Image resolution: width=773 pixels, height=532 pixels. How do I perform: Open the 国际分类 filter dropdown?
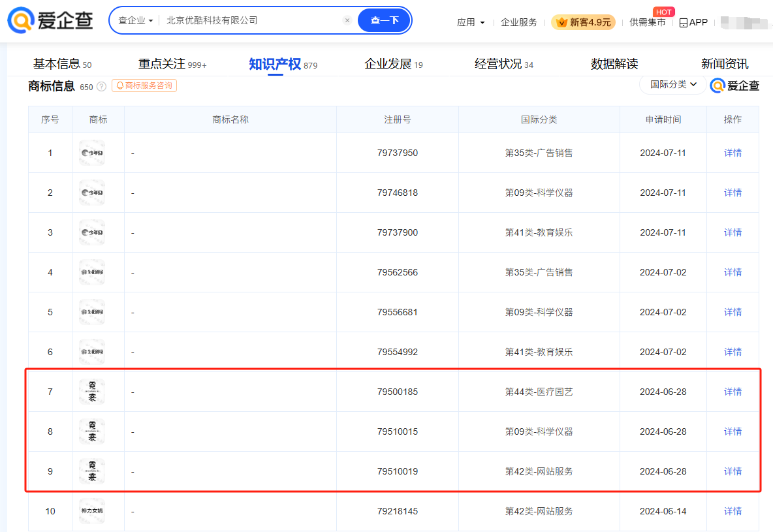click(673, 84)
